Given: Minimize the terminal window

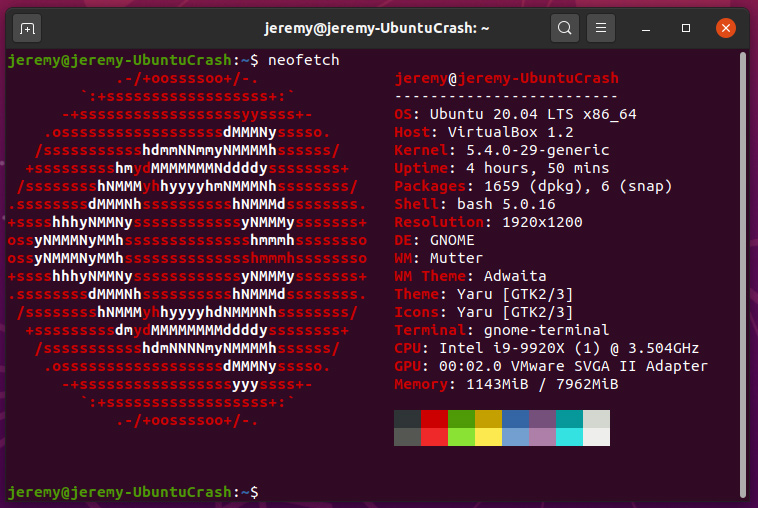Looking at the screenshot, I should pos(646,29).
